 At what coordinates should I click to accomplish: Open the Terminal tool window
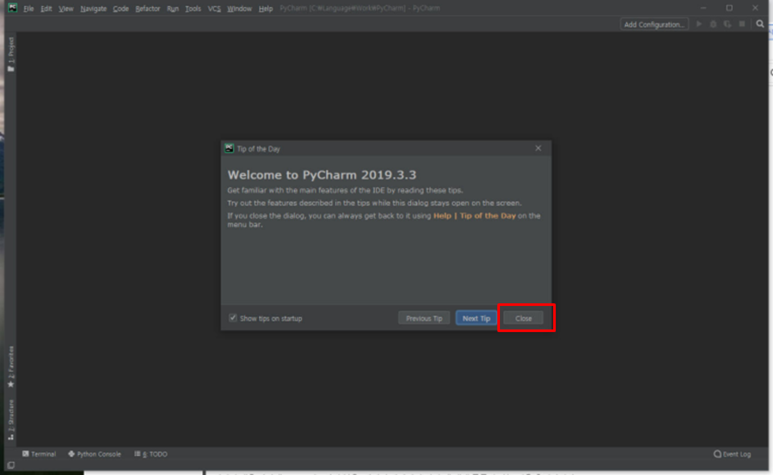point(39,454)
